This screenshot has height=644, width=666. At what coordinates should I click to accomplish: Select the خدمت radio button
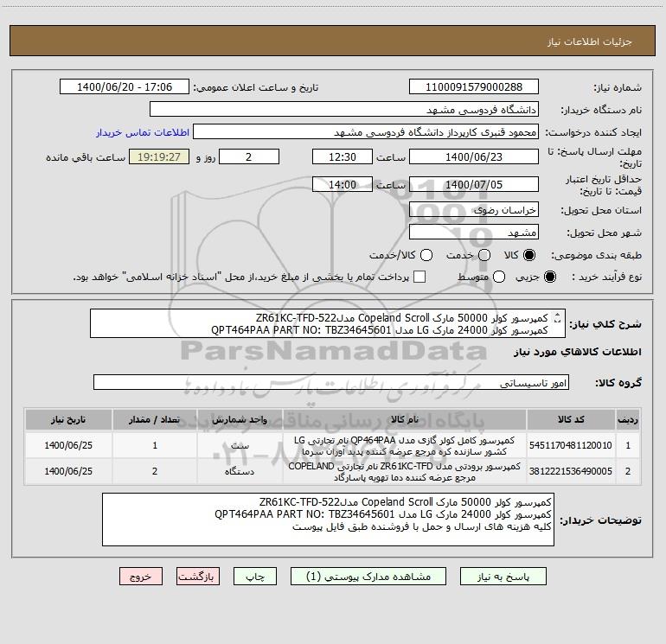(x=484, y=255)
